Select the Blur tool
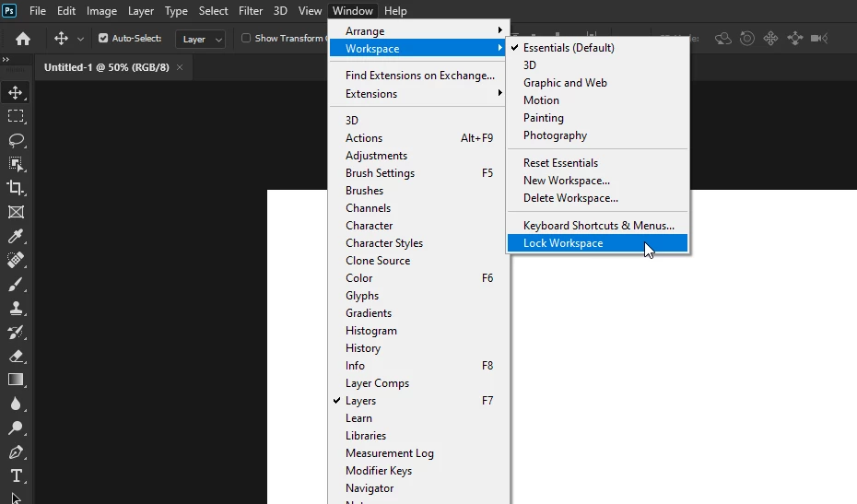 [16, 404]
